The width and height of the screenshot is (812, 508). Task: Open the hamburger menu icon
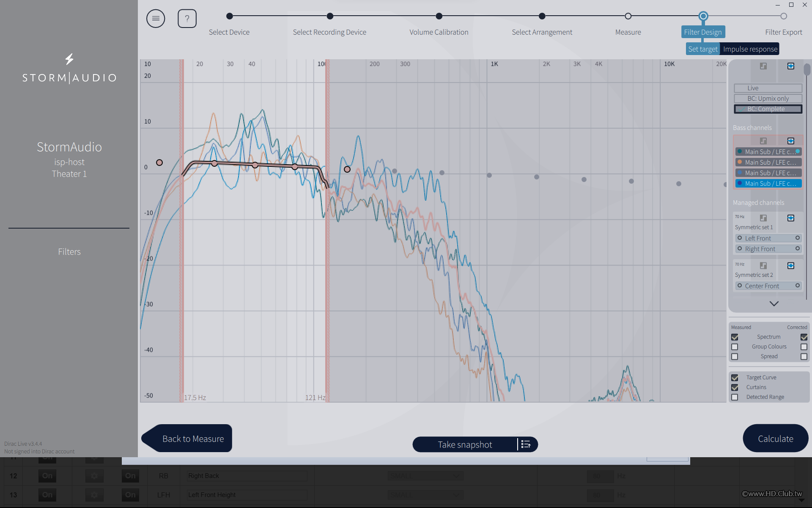[x=156, y=19]
